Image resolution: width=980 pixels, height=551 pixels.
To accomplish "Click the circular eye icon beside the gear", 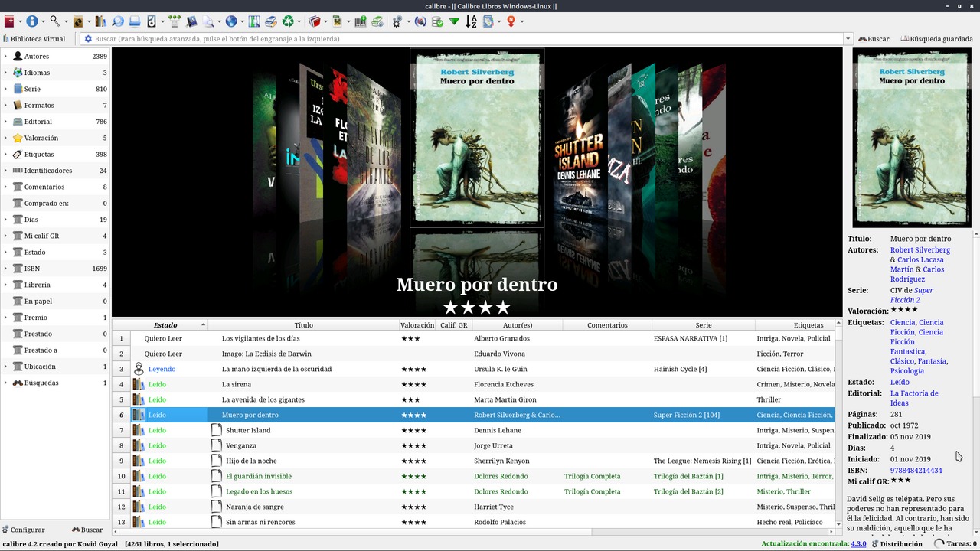I will tap(420, 21).
